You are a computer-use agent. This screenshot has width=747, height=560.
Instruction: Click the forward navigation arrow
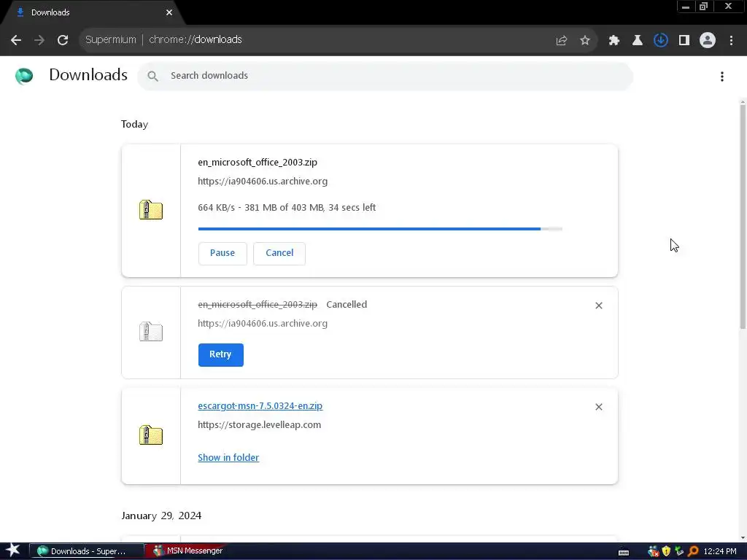[x=39, y=40]
